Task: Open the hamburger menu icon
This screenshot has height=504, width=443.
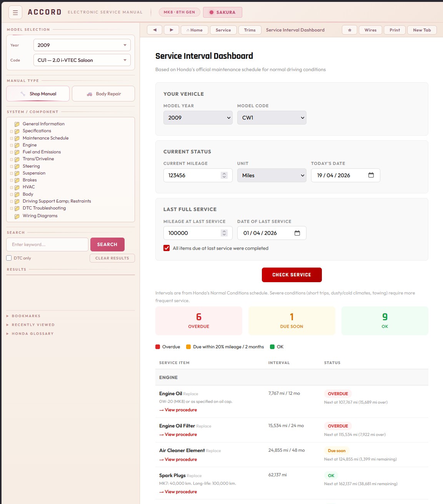Action: pos(15,13)
